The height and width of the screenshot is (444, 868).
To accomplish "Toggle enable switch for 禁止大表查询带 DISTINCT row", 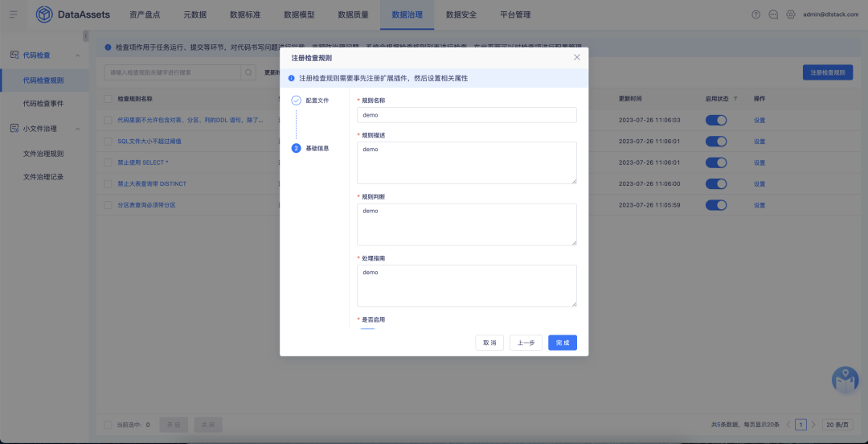I will click(x=715, y=183).
